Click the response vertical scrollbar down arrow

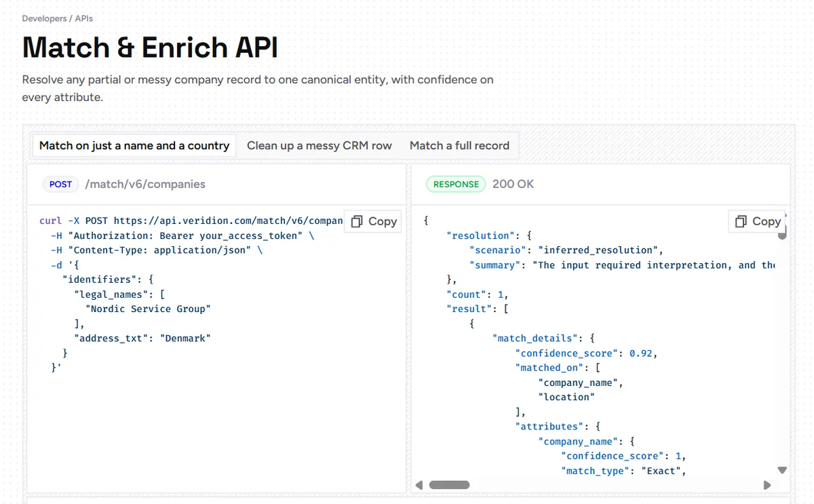(x=781, y=469)
